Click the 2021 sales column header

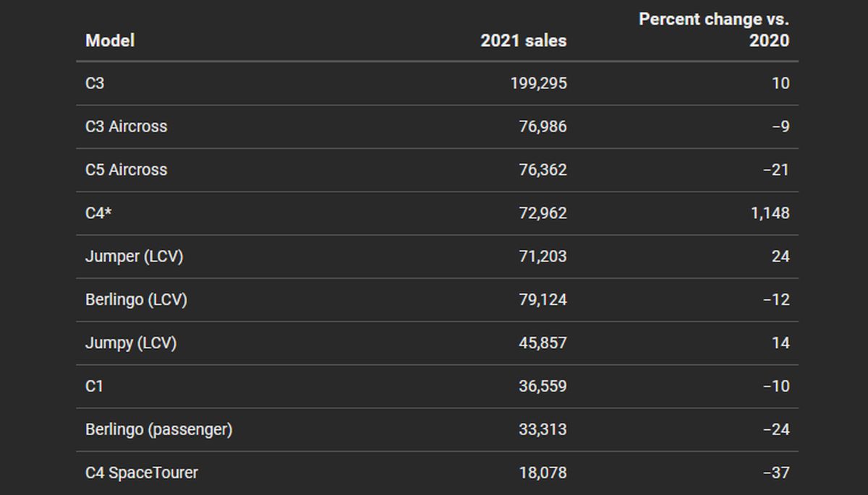click(523, 40)
